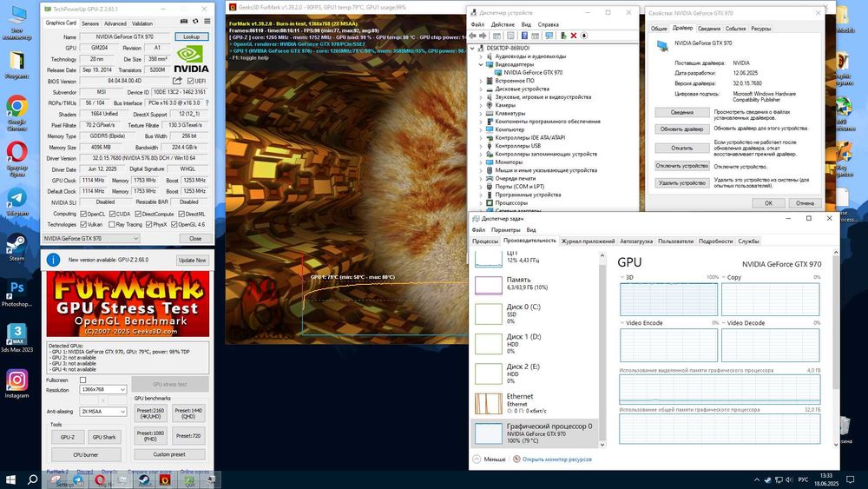Toggle the OpenCL checkbox
This screenshot has width=868, height=489.
tap(83, 214)
